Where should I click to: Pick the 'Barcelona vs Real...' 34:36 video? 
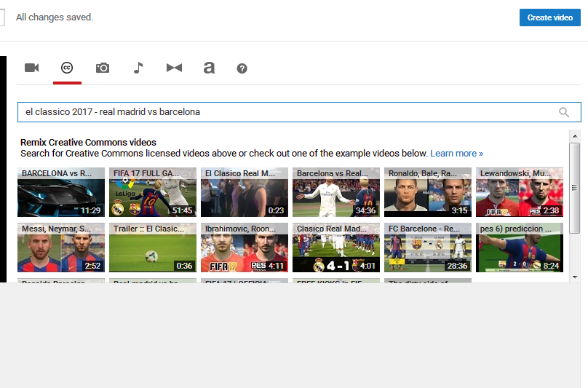pos(336,192)
